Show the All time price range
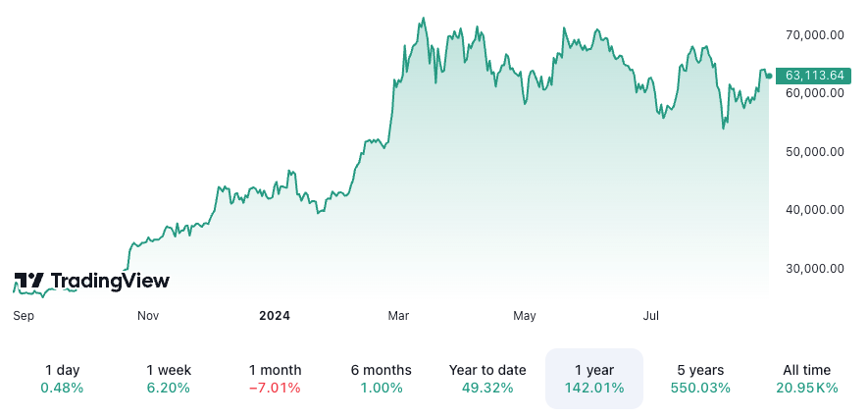Viewport: 868px width, 417px height. coord(806,378)
